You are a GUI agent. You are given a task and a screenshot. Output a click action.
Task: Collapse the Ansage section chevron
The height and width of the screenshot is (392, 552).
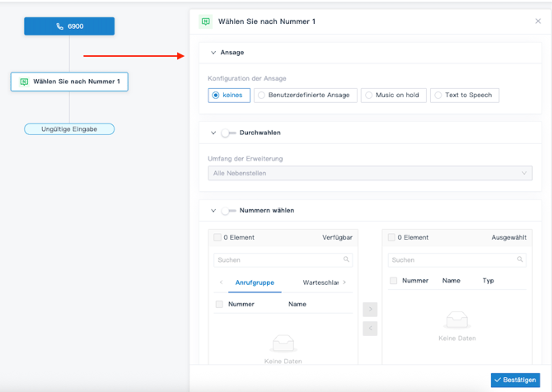pos(213,53)
